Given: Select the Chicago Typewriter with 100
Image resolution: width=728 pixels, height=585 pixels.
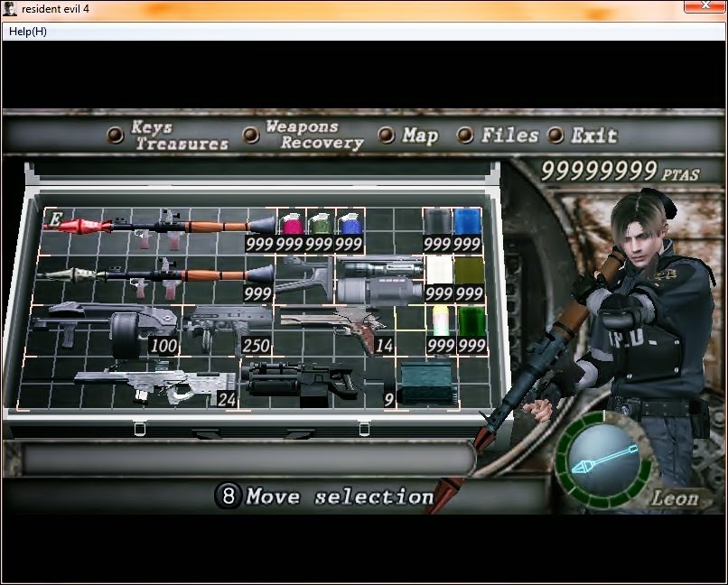Looking at the screenshot, I should pos(104,330).
